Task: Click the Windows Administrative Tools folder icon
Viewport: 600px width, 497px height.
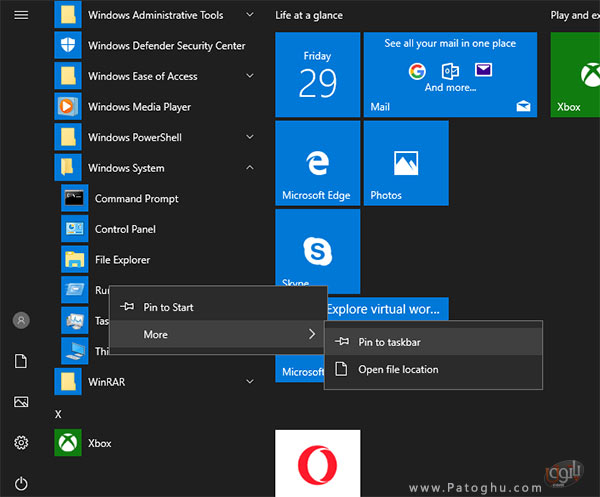Action: tap(68, 15)
